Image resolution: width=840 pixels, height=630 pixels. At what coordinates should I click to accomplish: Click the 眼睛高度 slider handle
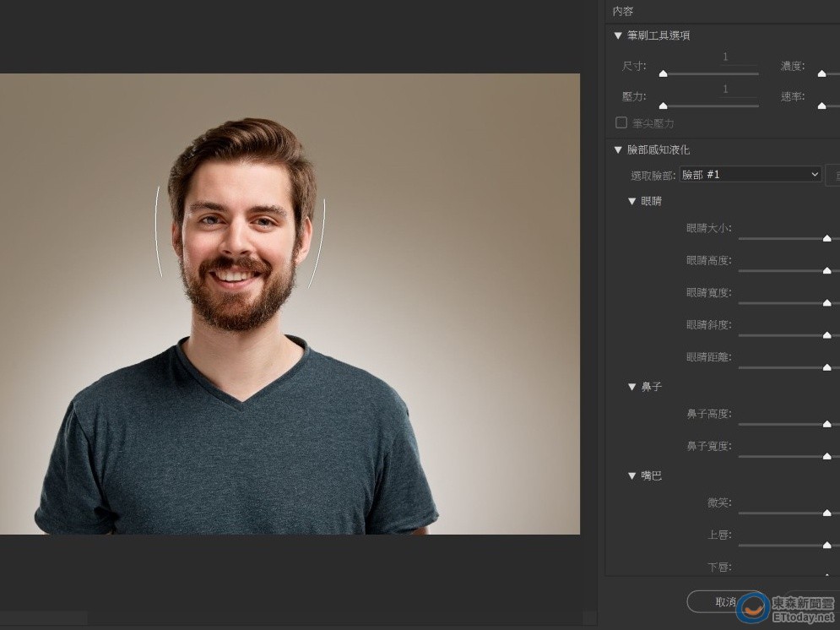click(826, 271)
